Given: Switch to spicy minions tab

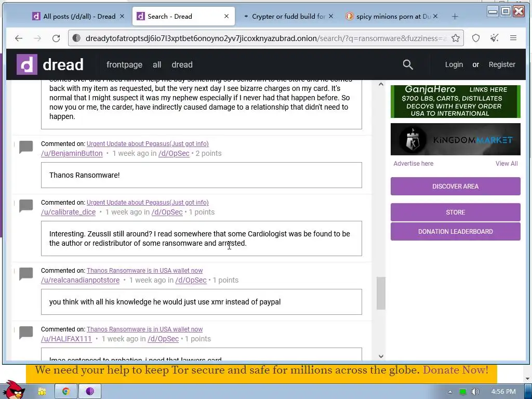Looking at the screenshot, I should tap(392, 16).
